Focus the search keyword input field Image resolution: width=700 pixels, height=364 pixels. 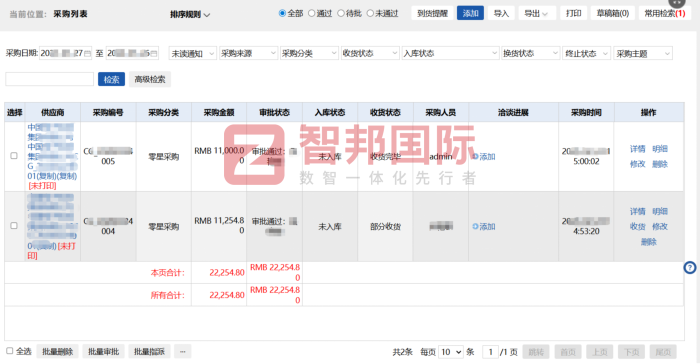50,79
